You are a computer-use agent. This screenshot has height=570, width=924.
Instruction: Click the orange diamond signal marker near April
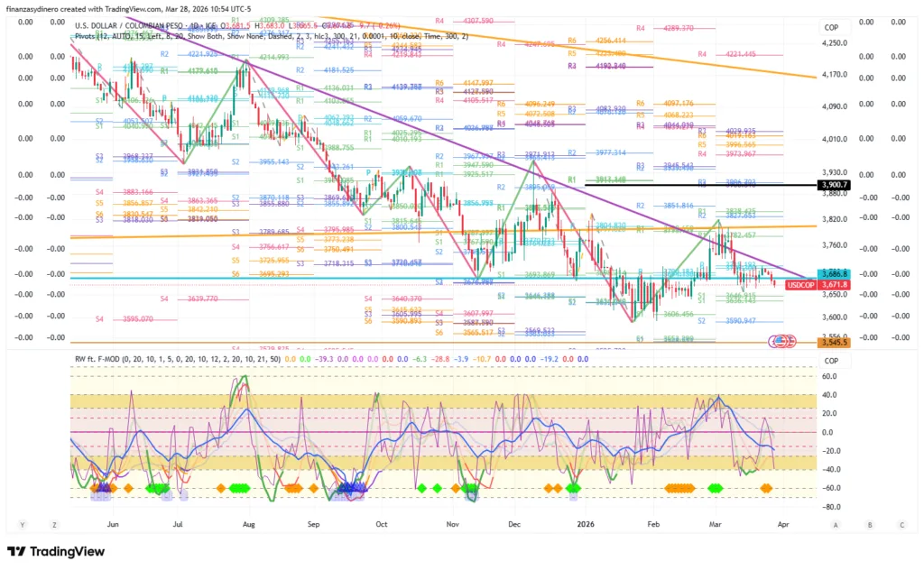(766, 488)
